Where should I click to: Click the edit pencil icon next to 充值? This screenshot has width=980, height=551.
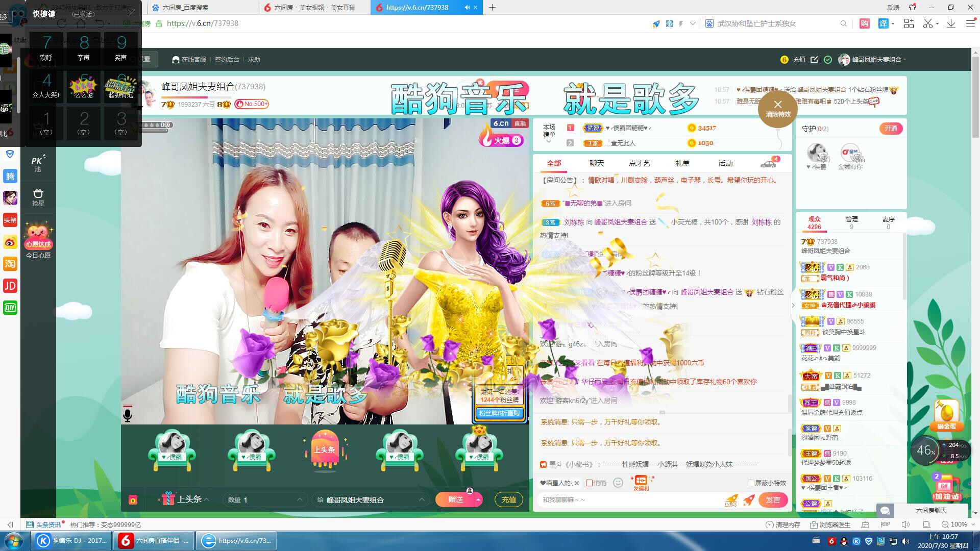click(814, 60)
